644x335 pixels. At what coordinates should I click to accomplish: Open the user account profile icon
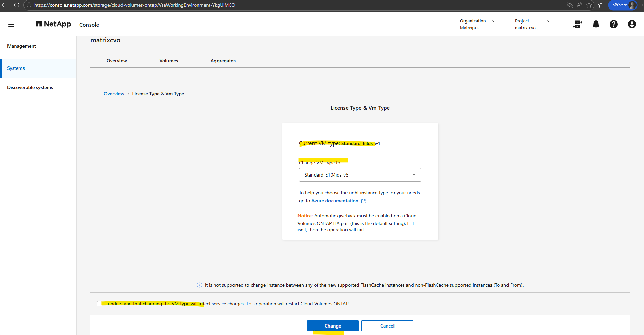[632, 24]
